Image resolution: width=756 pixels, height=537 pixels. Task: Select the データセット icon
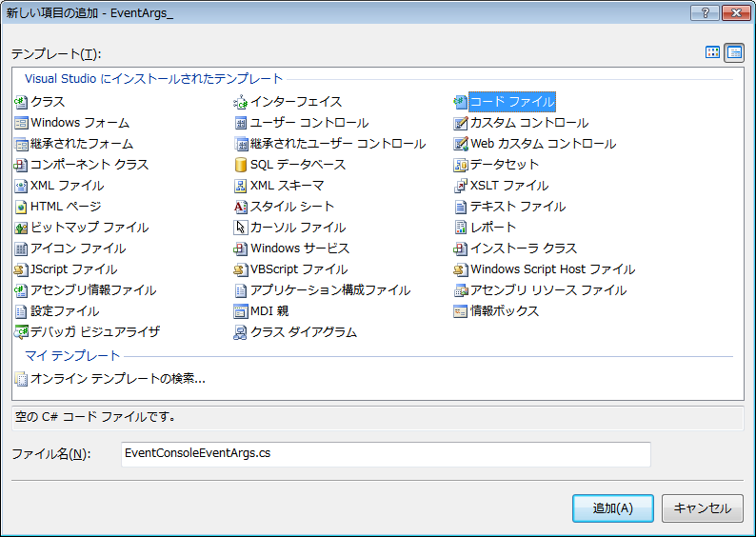tap(460, 165)
